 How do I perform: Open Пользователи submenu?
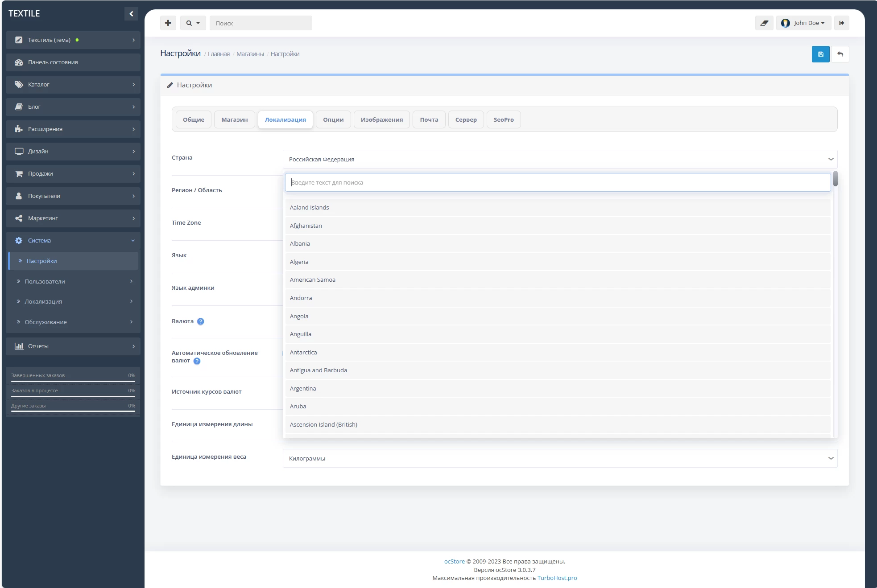point(73,282)
